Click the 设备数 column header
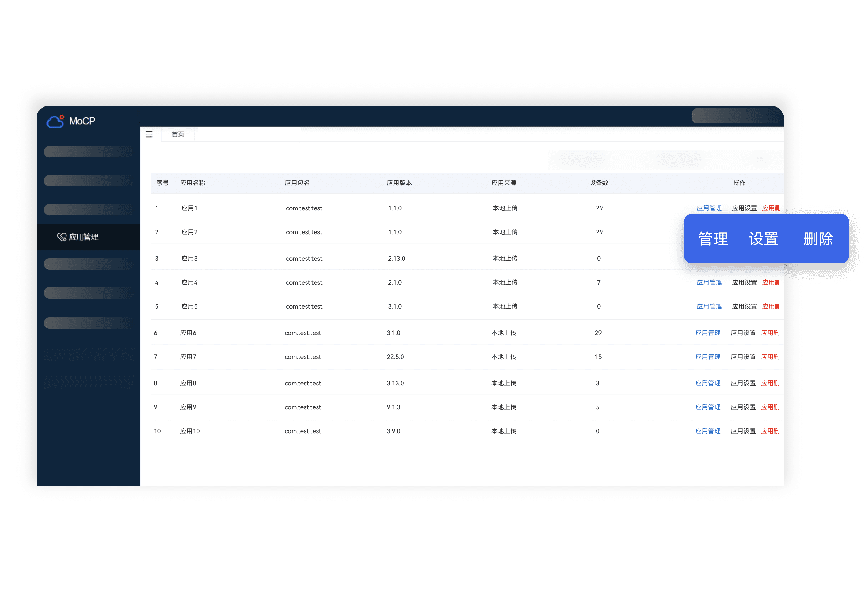Image resolution: width=868 pixels, height=592 pixels. pos(599,183)
